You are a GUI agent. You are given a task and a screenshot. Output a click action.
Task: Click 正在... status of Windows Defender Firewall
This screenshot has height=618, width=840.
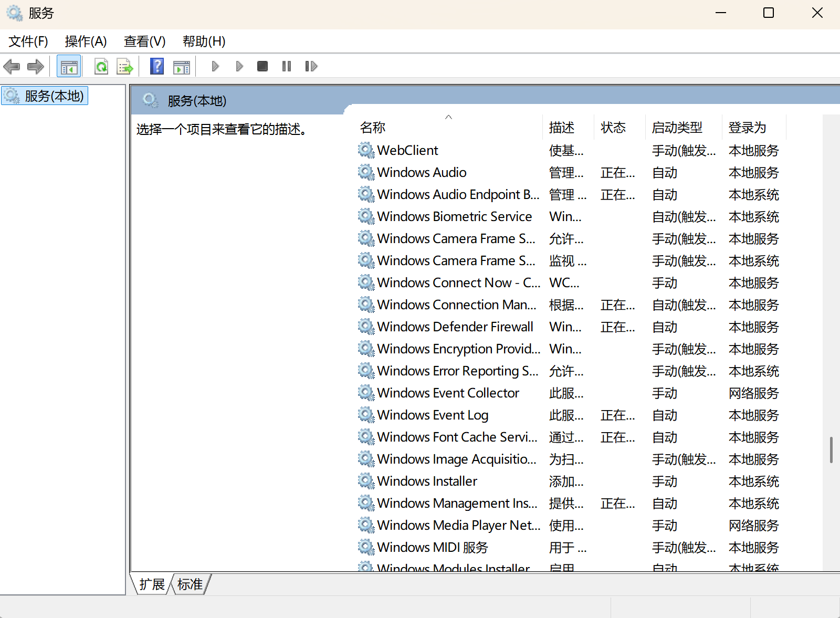618,327
